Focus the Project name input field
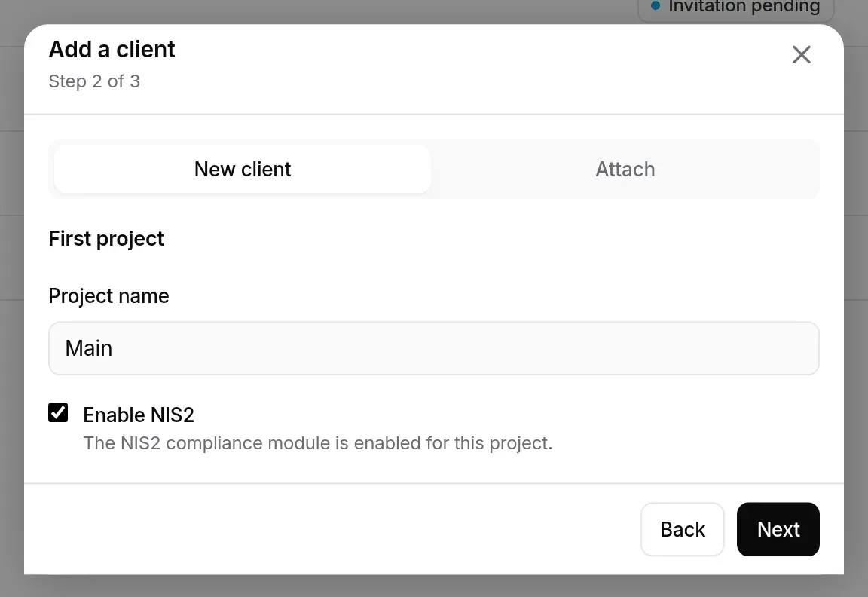This screenshot has width=868, height=597. click(x=434, y=348)
